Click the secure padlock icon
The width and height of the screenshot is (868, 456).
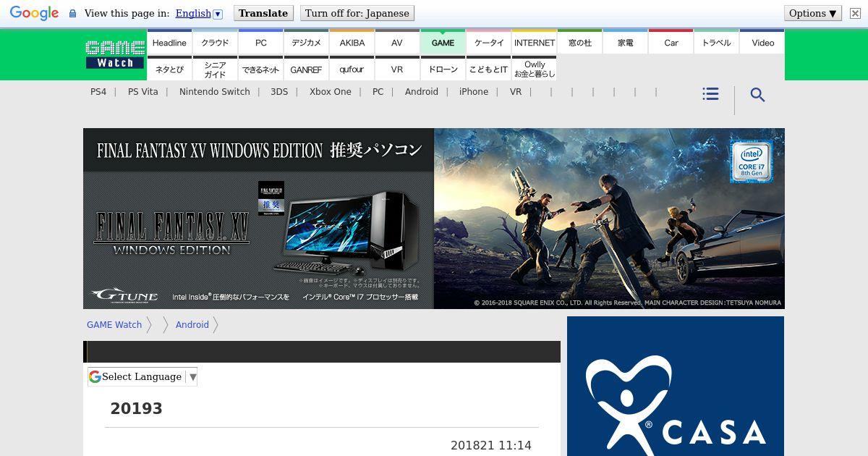(72, 13)
